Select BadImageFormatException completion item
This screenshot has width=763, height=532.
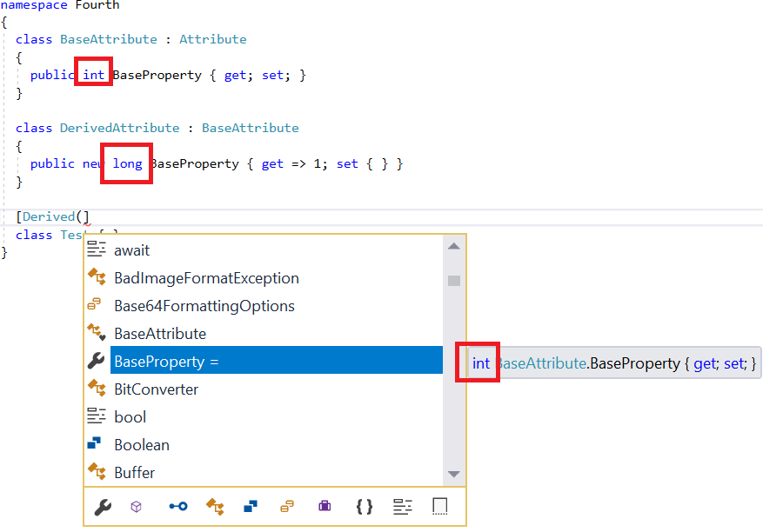click(264, 278)
